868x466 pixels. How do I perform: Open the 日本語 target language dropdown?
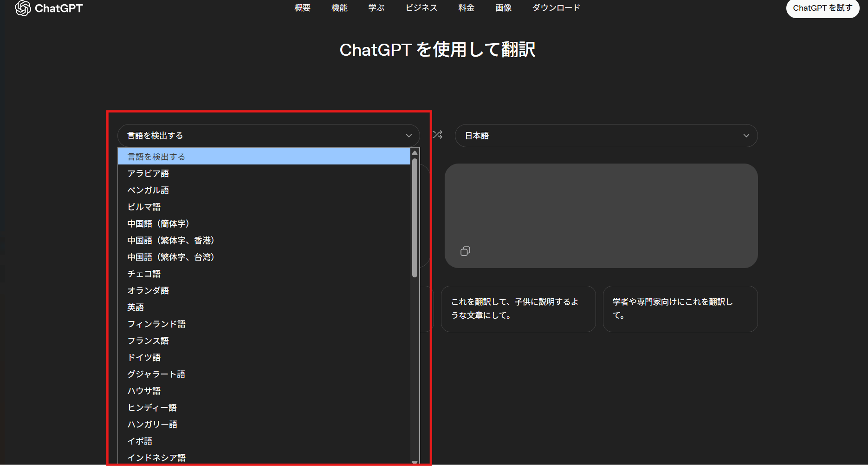[x=606, y=136]
